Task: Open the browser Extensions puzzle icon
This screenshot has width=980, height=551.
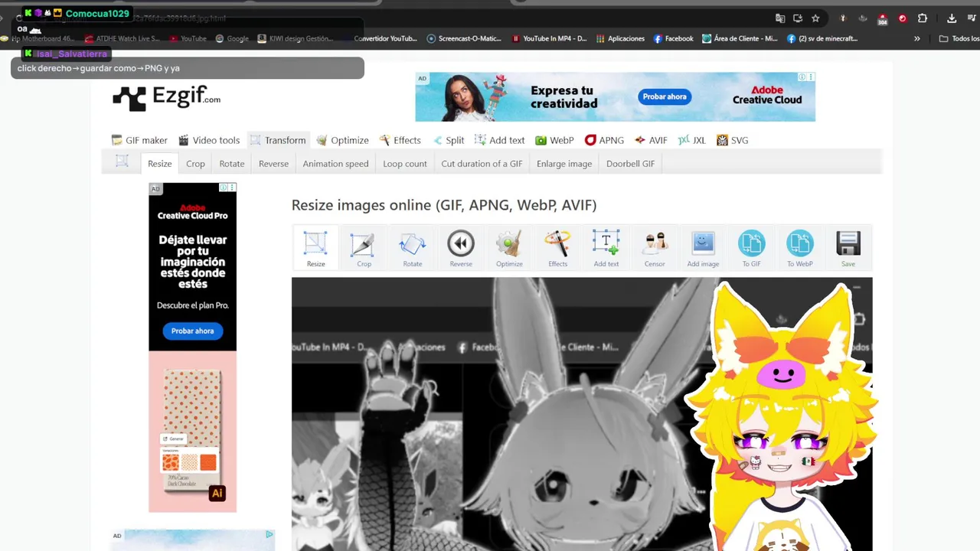Action: click(923, 18)
